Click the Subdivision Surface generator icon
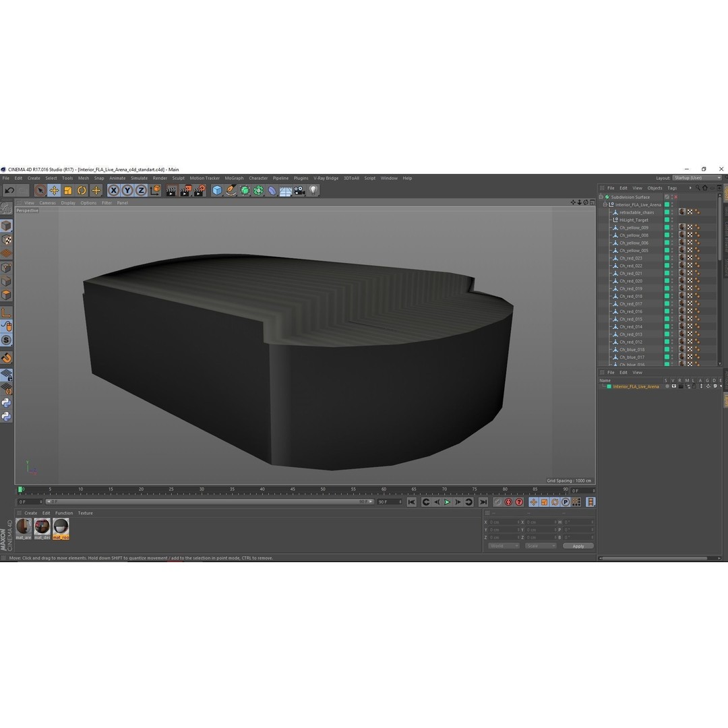Screen dimensions: 728x728 pos(245,190)
